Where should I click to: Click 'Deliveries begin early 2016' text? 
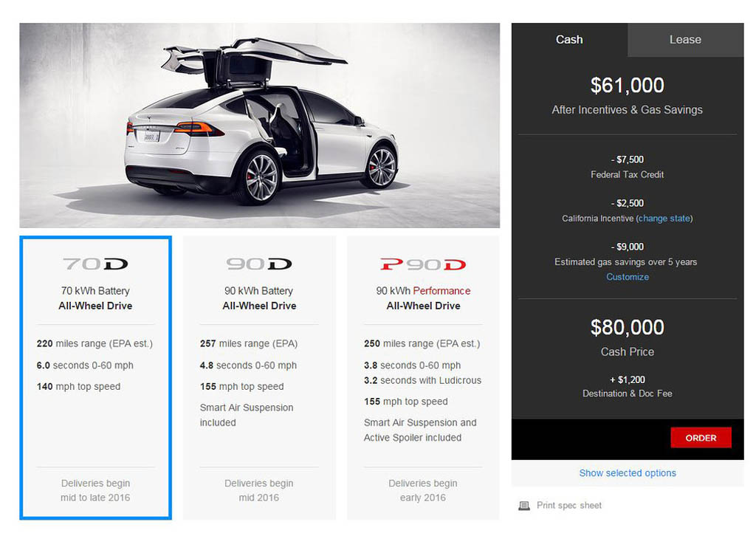point(423,490)
